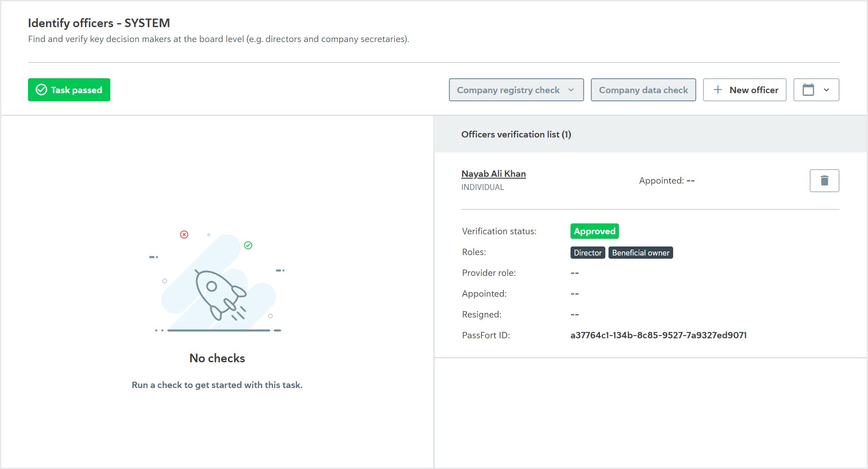Toggle the Beneficial owner role tag
This screenshot has height=469, width=868.
click(x=641, y=252)
